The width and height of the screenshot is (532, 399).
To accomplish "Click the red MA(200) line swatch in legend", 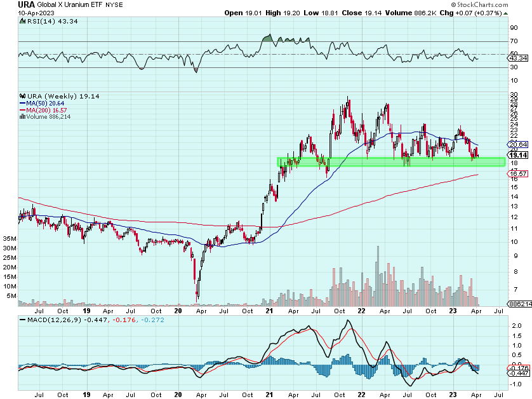I will tap(23, 110).
